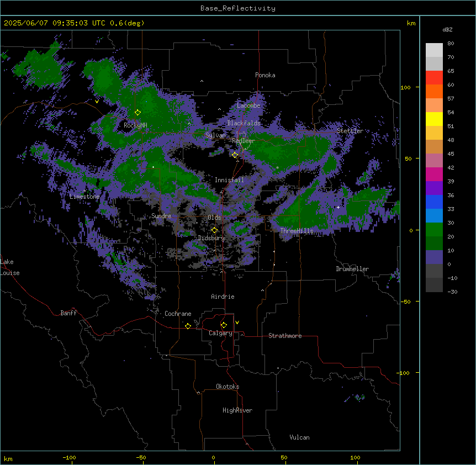Select the Olds town label
The width and height of the screenshot is (476, 465).
pyautogui.click(x=214, y=218)
